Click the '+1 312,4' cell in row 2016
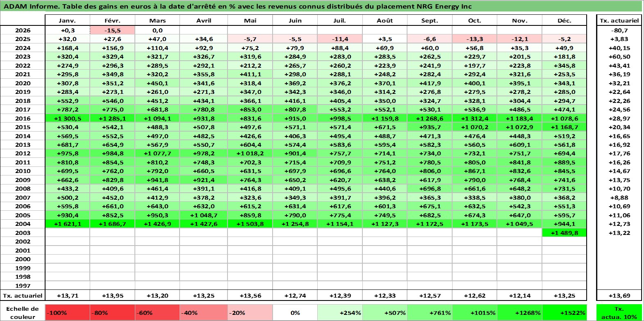The image size is (644, 321). [x=475, y=118]
